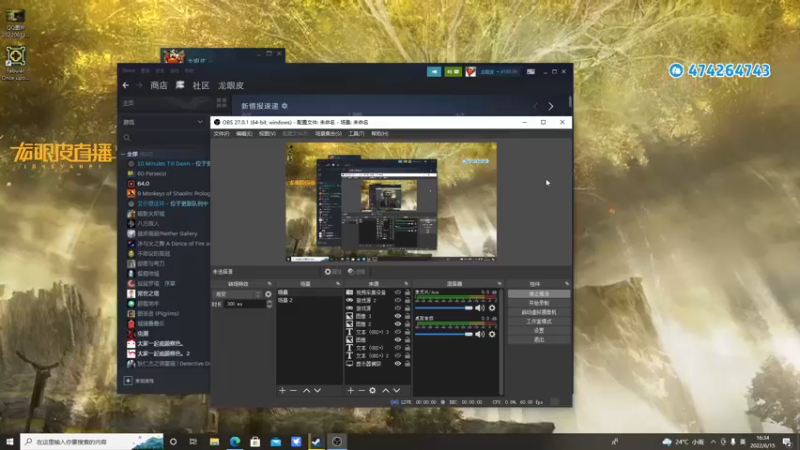Toggle lock on 视频采集设备 source
The image size is (800, 450).
407,292
